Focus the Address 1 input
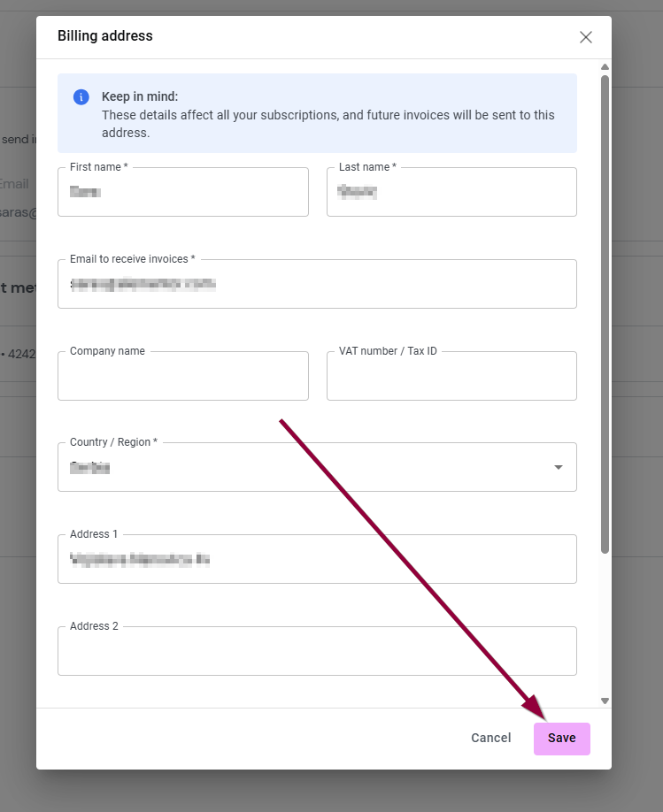The height and width of the screenshot is (812, 663). (317, 560)
